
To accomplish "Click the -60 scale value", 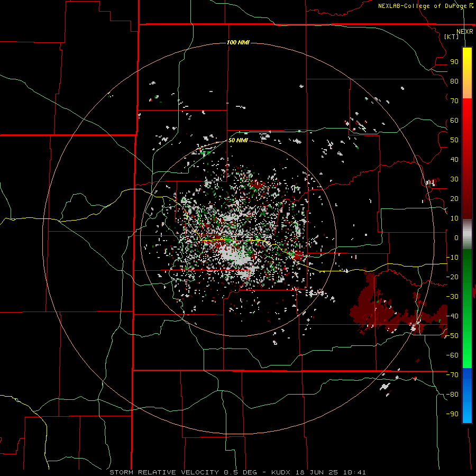I will coord(452,355).
